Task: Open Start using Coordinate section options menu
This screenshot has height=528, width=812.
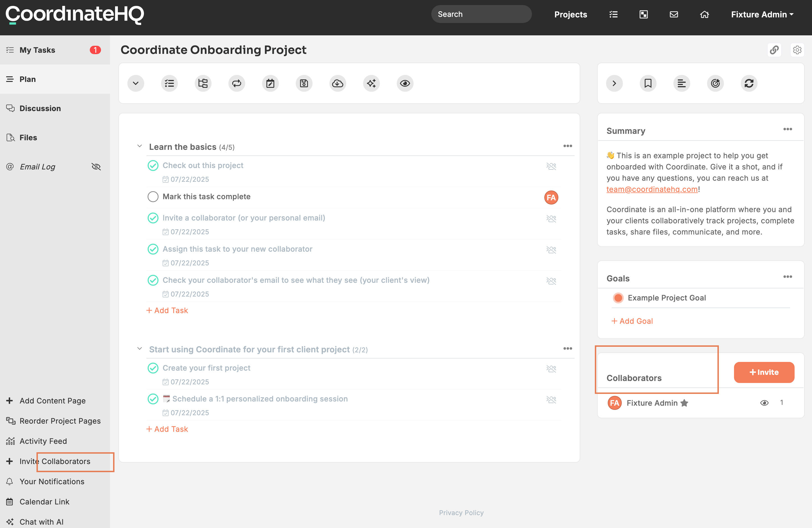Action: pos(568,349)
